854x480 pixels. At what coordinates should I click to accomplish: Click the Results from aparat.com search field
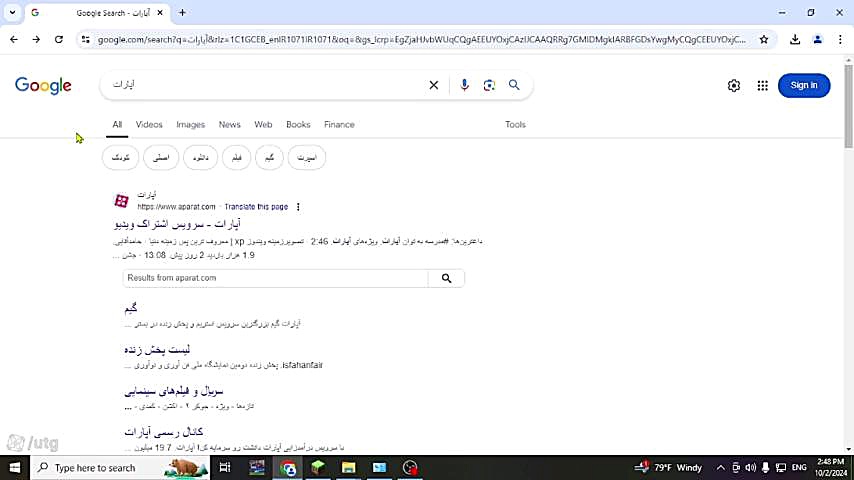pyautogui.click(x=275, y=278)
